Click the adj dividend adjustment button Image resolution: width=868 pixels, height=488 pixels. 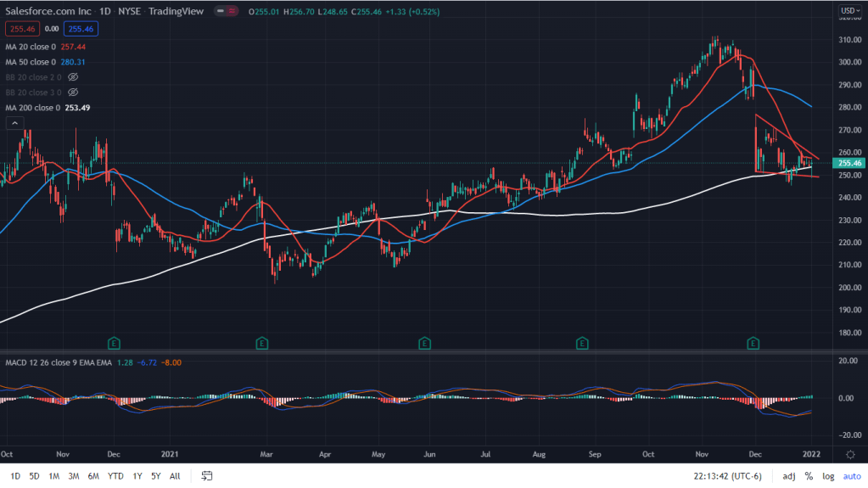click(x=788, y=476)
